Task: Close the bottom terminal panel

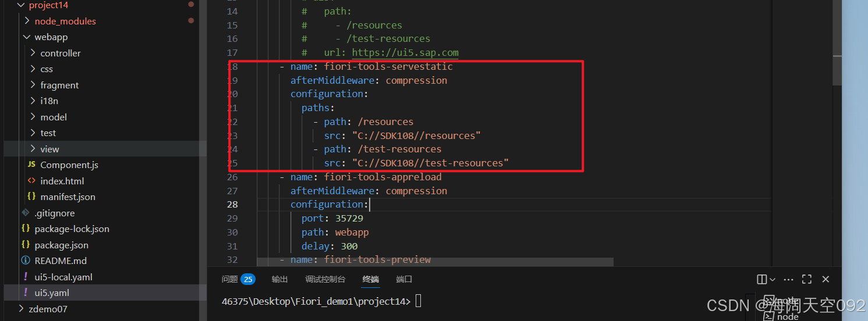Action: pos(826,279)
